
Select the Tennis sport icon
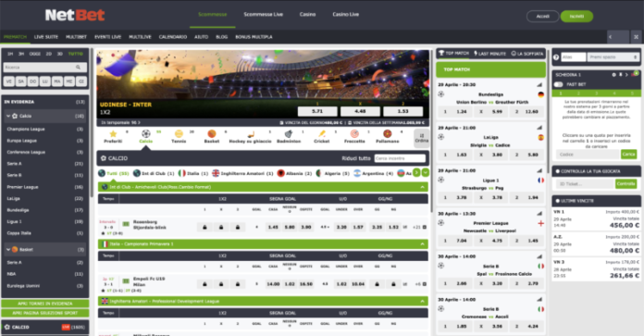(x=179, y=133)
